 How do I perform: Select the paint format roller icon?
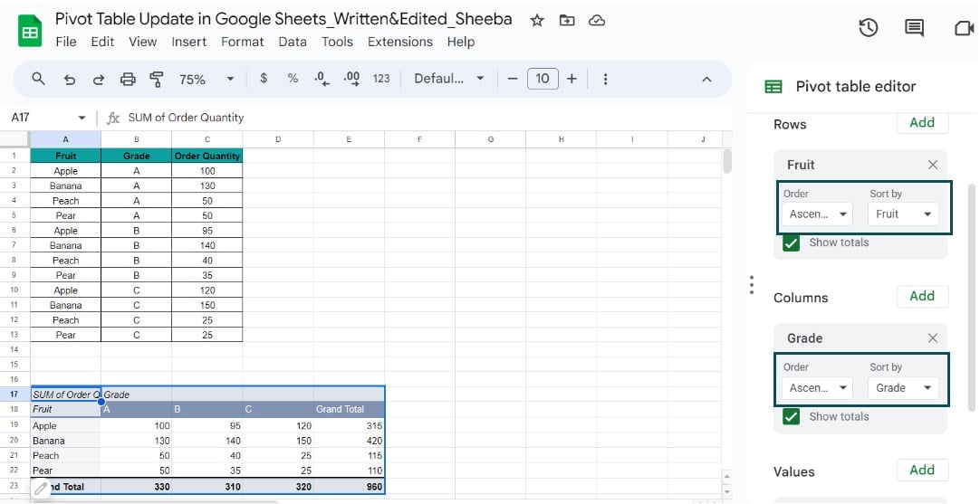coord(156,80)
